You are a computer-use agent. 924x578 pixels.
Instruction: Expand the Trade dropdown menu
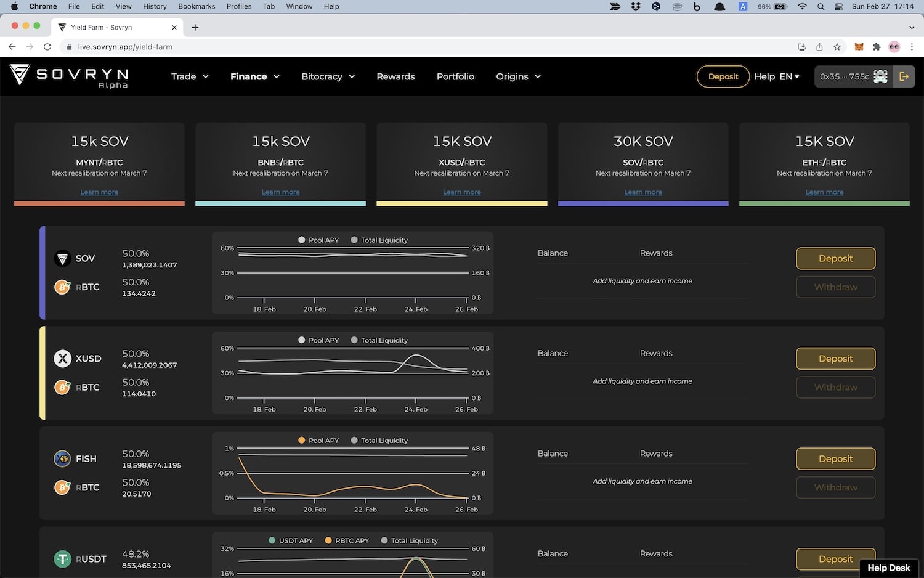[x=190, y=76]
